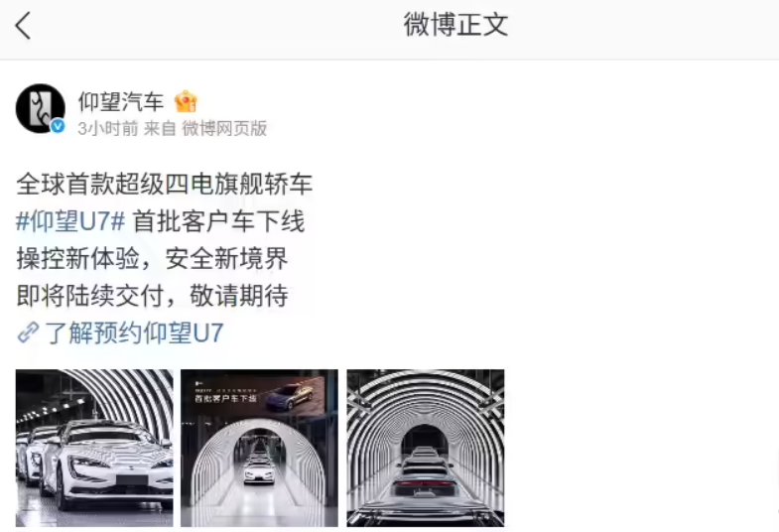Click the chain link icon before 了解预约仰望U7
Screen dimensions: 779x532
28,332
